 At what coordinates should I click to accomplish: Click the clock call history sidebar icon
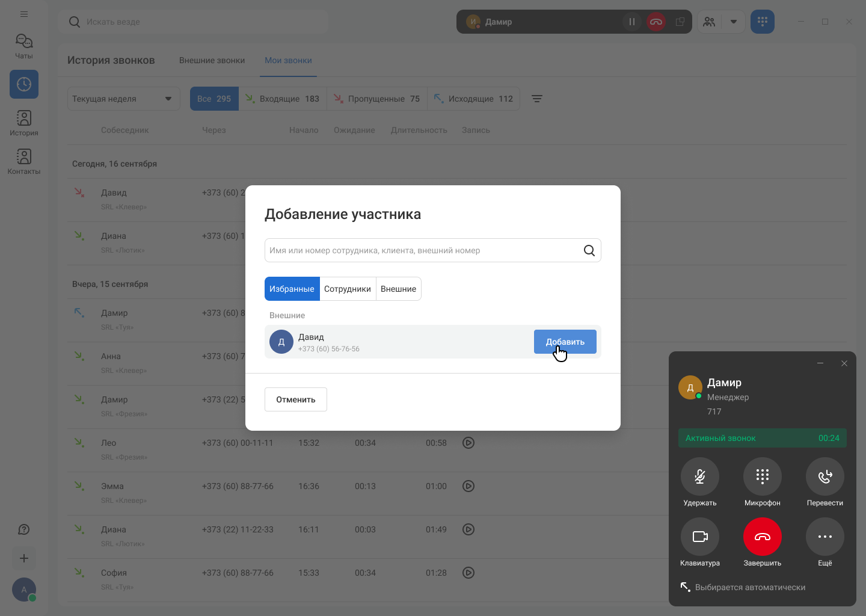pos(24,84)
